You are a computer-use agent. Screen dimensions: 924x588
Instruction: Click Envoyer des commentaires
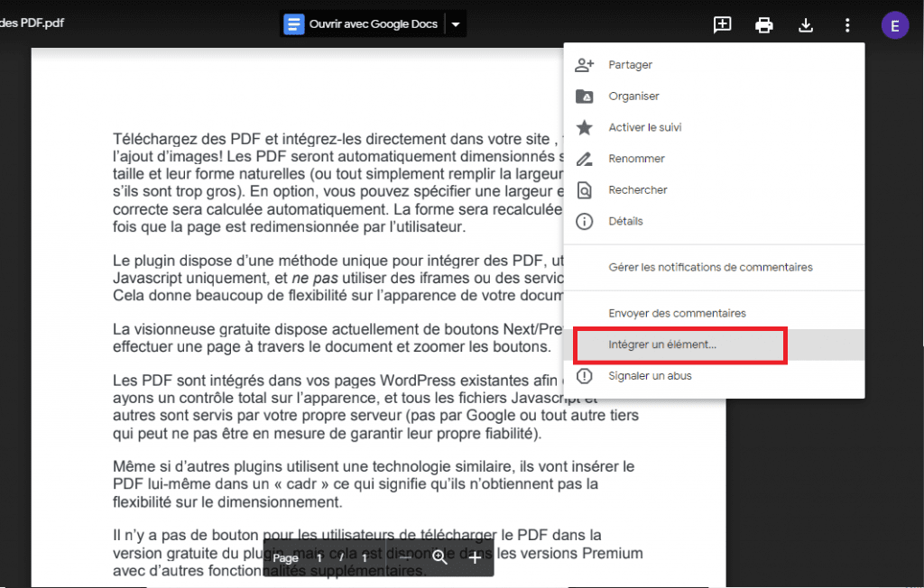(x=675, y=313)
